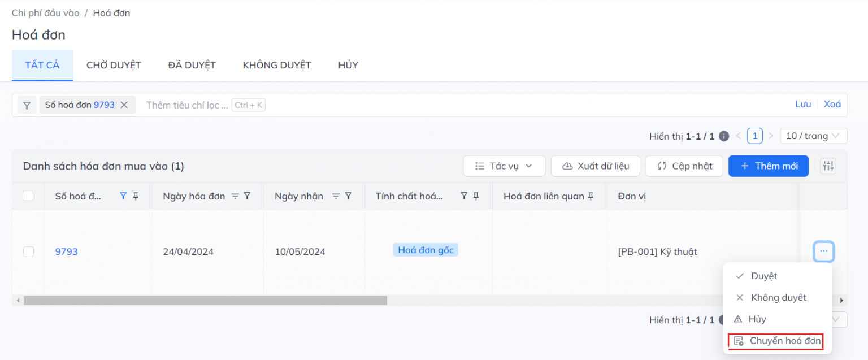Open the funnel filter icon in the filter bar
The height and width of the screenshot is (360, 868).
coord(27,104)
